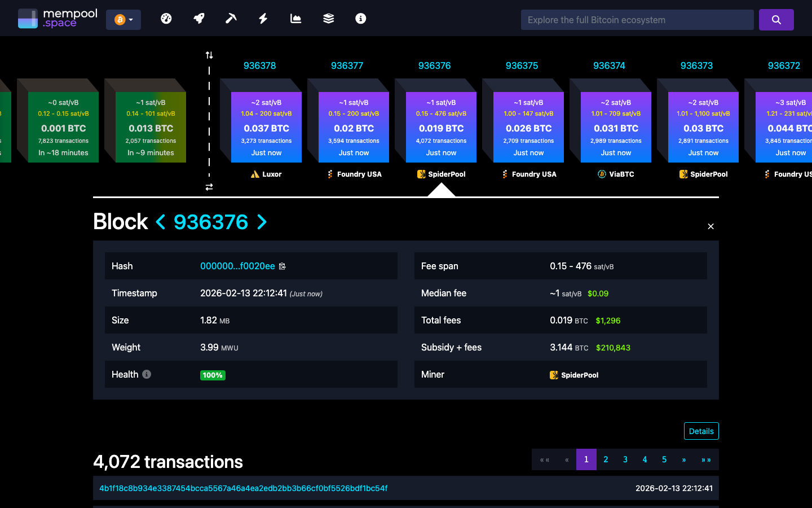Click the 100% Health progress badge

tap(213, 374)
